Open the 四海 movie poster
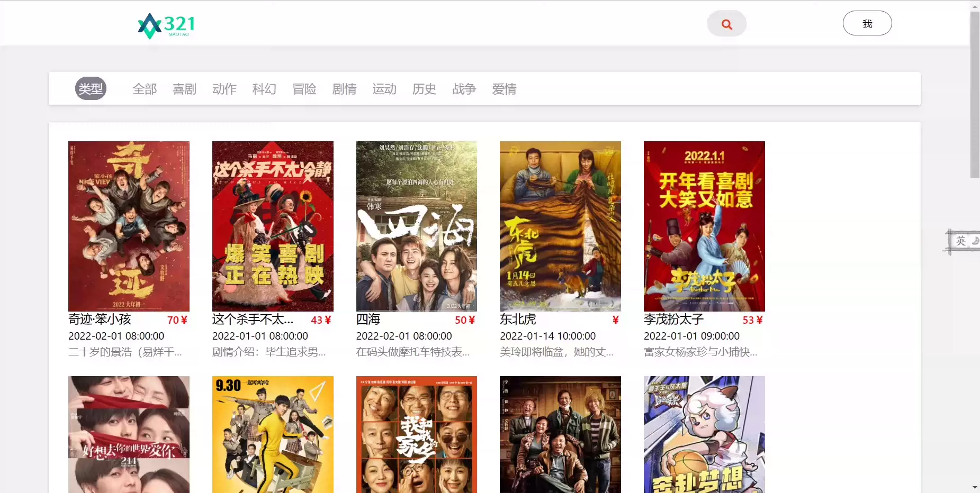The height and width of the screenshot is (493, 980). tap(416, 226)
